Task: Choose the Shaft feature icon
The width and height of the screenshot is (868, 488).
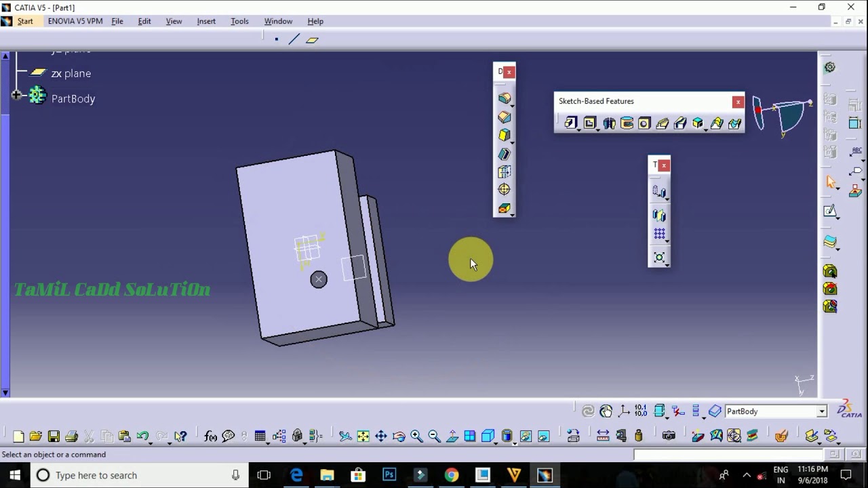Action: coord(609,123)
